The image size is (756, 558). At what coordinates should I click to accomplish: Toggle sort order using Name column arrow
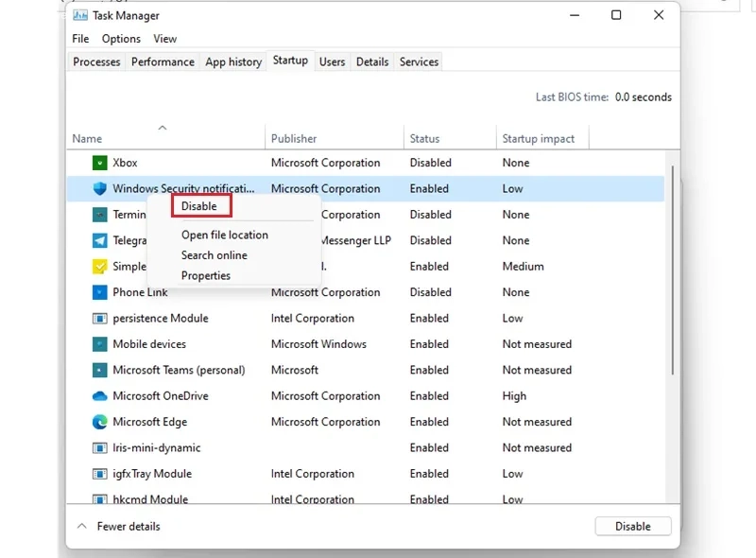coord(163,128)
